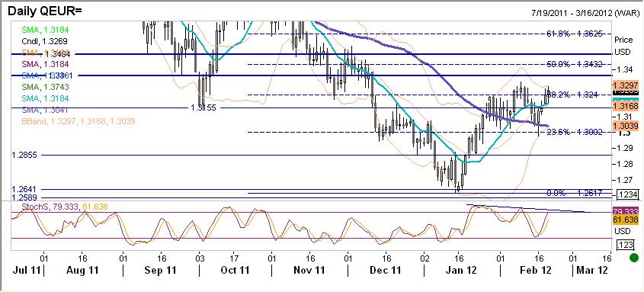This screenshot has width=644, height=292.
Task: Click the 1.31 price axis tick
Action: [624, 117]
